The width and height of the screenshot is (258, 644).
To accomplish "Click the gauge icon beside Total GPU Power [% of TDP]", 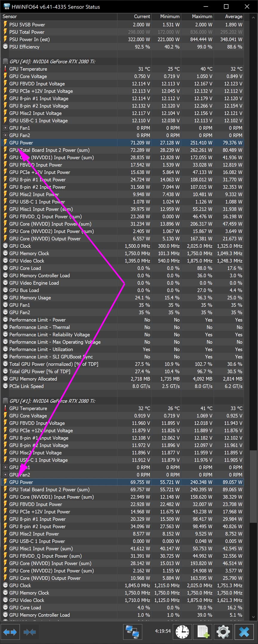I will (x=5, y=371).
